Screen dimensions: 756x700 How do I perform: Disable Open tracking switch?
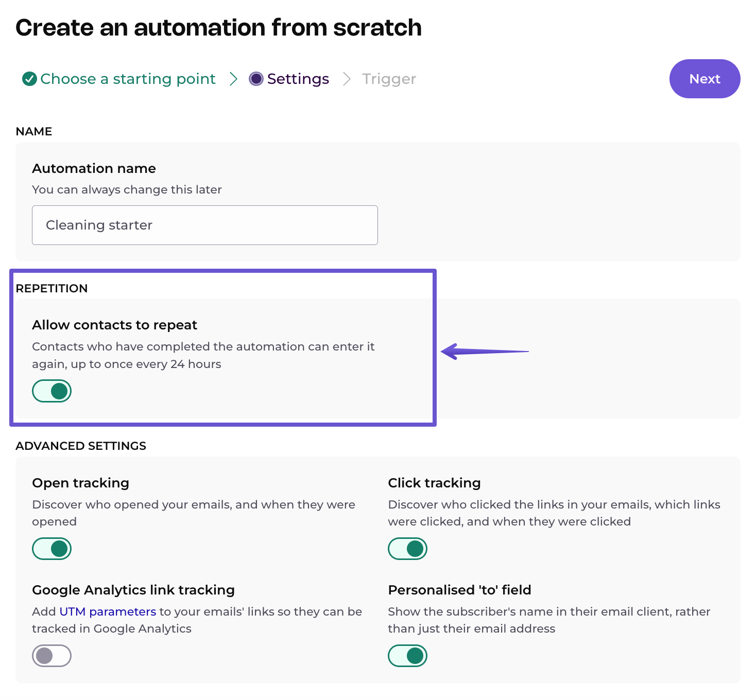(x=51, y=549)
